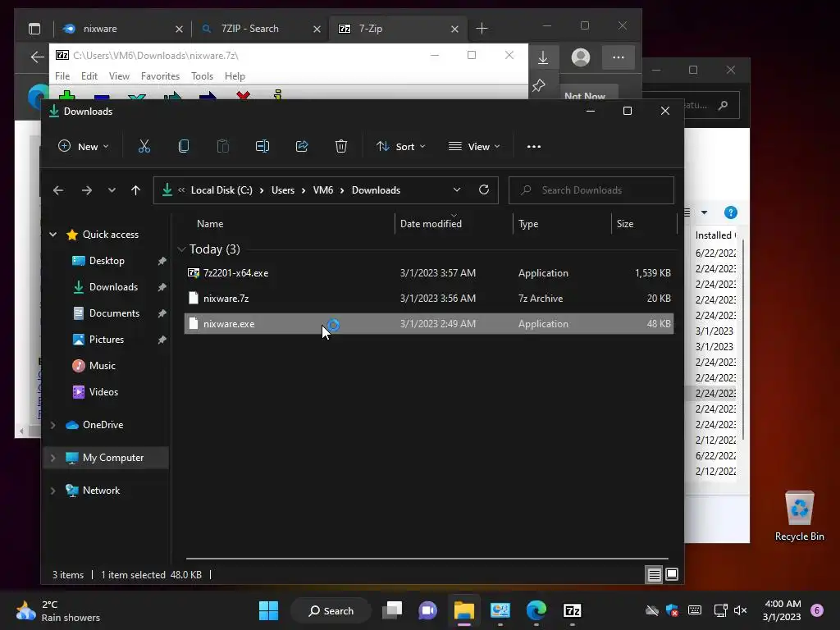Expand Network tree node
This screenshot has width=840, height=630.
53,491
